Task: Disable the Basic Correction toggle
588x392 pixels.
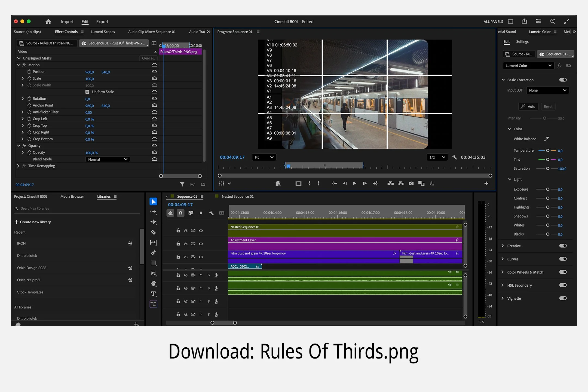Action: pos(563,80)
